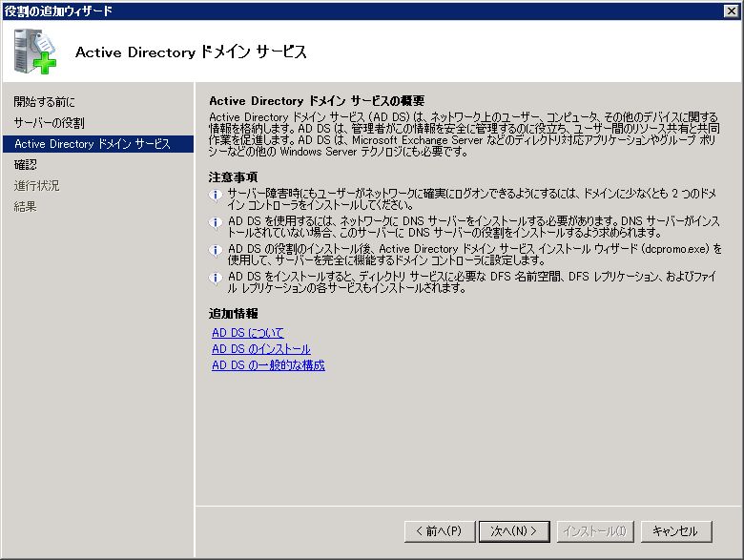Click the disabled インストール(I) button
This screenshot has height=560, width=744.
click(x=595, y=531)
